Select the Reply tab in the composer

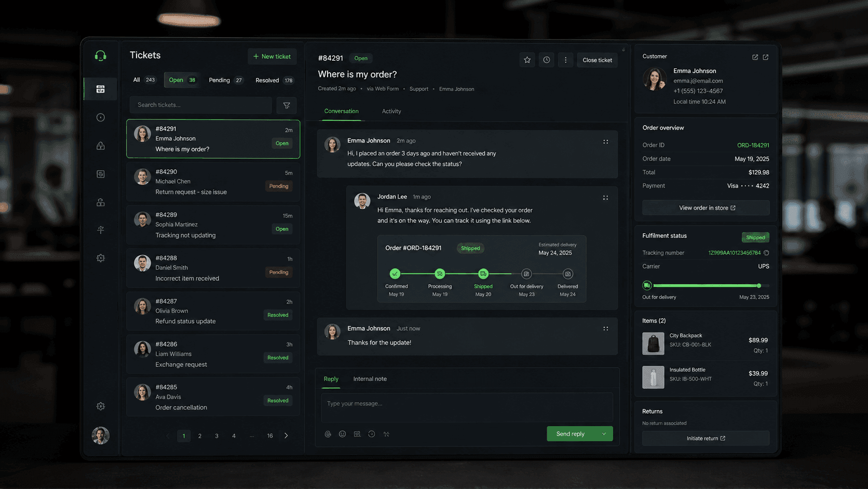pos(331,379)
